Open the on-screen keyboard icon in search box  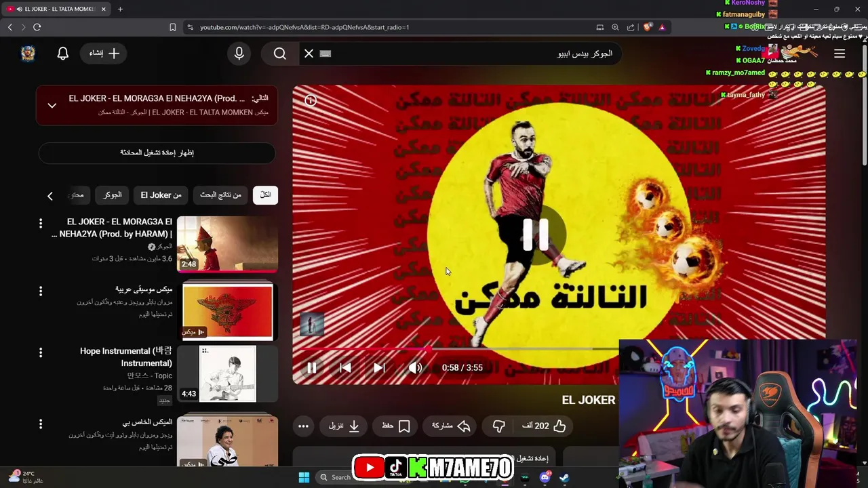pos(325,54)
